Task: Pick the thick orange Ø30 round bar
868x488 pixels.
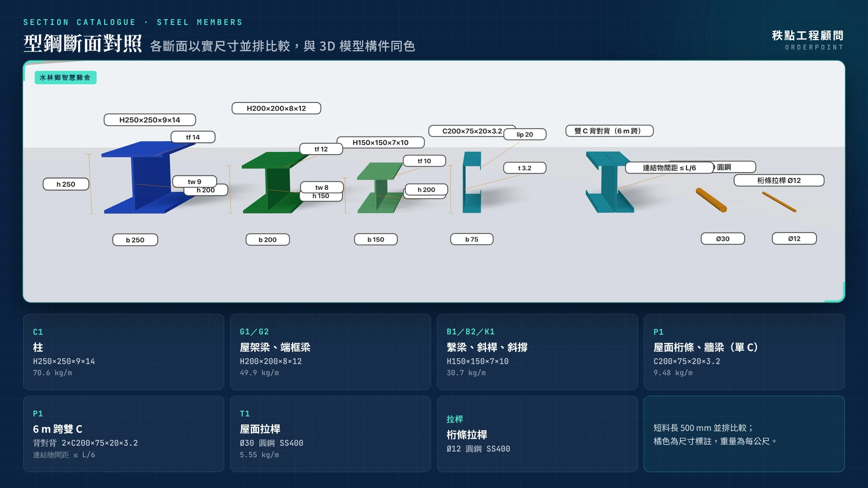Action: (711, 200)
